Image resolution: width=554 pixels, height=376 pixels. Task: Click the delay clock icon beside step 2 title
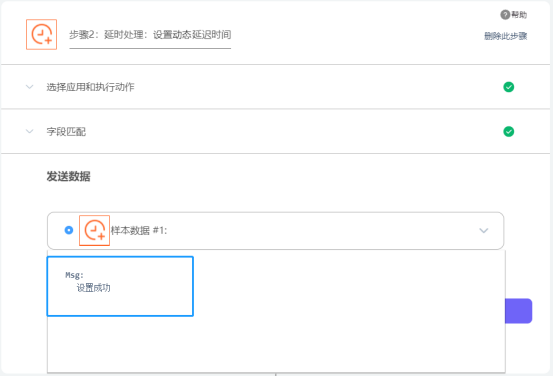(41, 34)
